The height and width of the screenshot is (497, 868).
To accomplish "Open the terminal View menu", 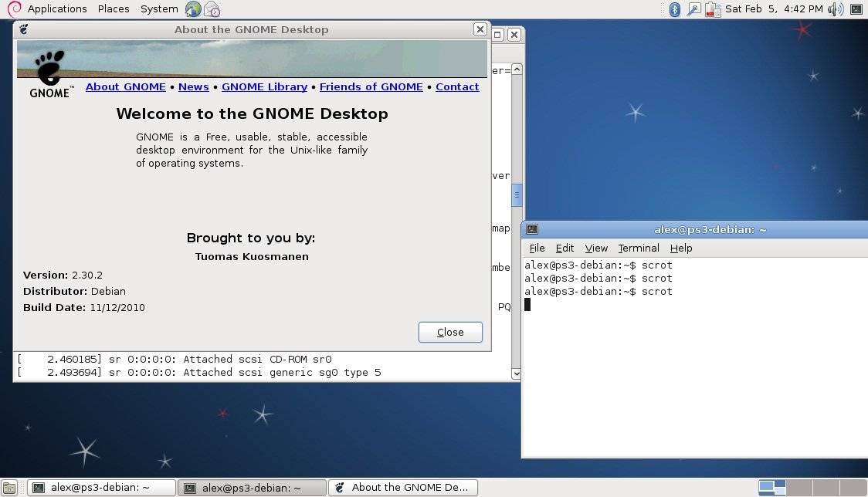I will (596, 248).
